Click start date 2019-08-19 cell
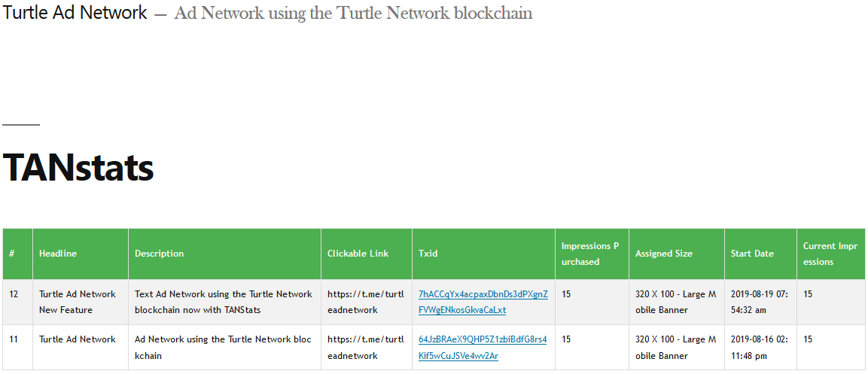Viewport: 868px width, 374px height. (x=760, y=302)
